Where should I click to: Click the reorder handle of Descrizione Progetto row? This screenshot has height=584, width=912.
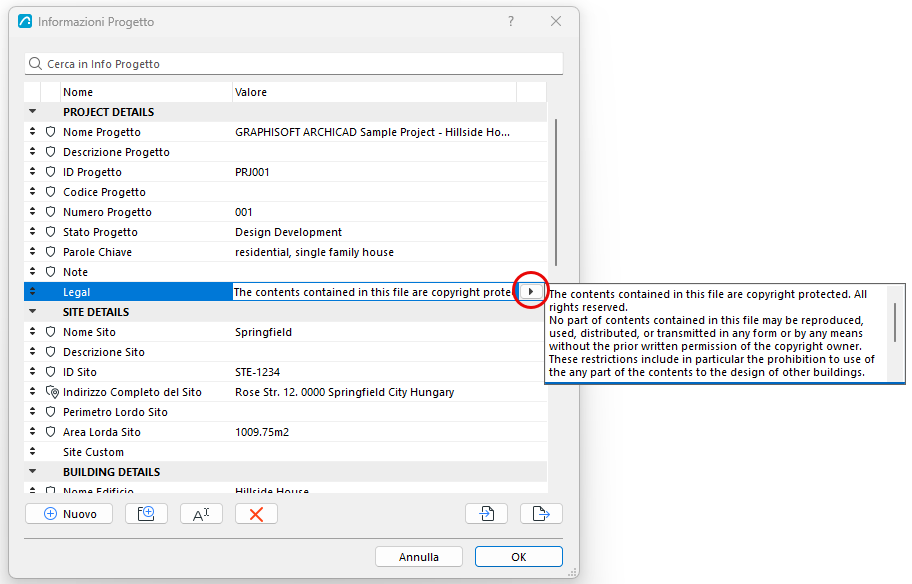coord(33,152)
